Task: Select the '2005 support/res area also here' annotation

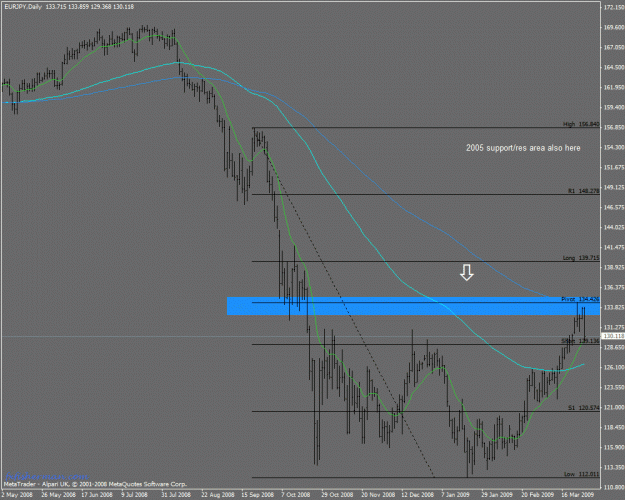Action: (523, 148)
